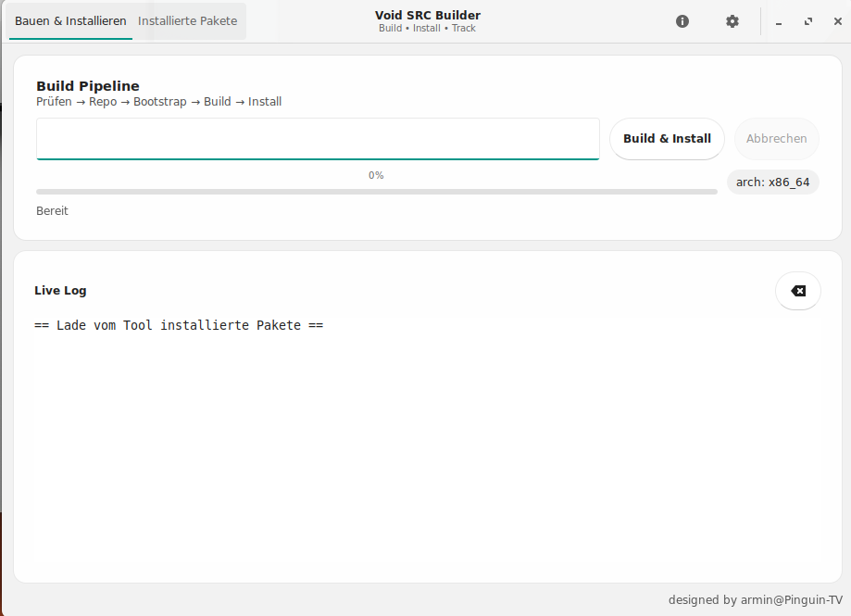
Task: Click the Build Pipeline heading
Action: pyautogui.click(x=88, y=86)
